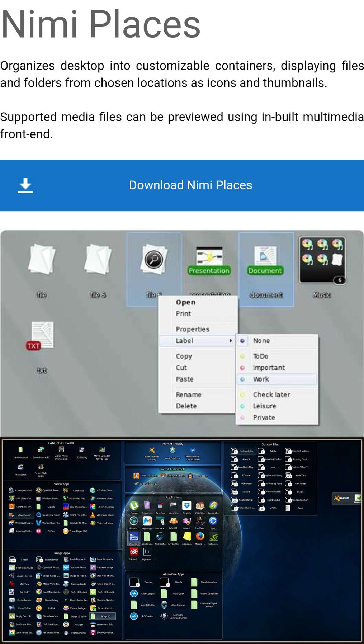Open OneNote Notebooks folder in Outlook Files
This screenshot has height=644, width=364.
tap(270, 492)
